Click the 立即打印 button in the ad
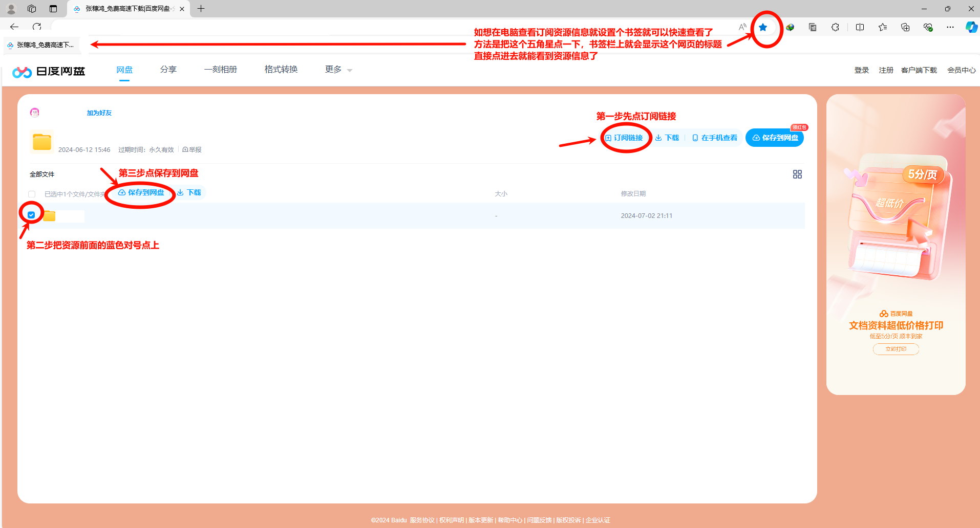The width and height of the screenshot is (980, 528). (x=896, y=349)
